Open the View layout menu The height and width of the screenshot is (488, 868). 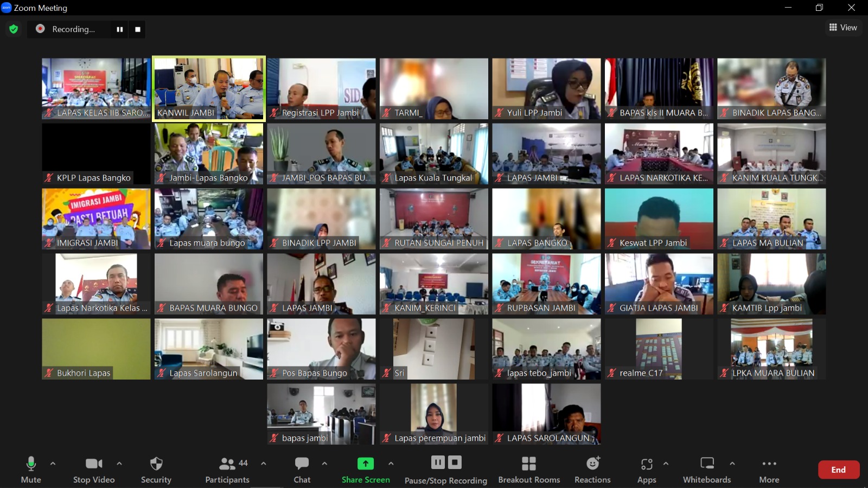tap(843, 28)
